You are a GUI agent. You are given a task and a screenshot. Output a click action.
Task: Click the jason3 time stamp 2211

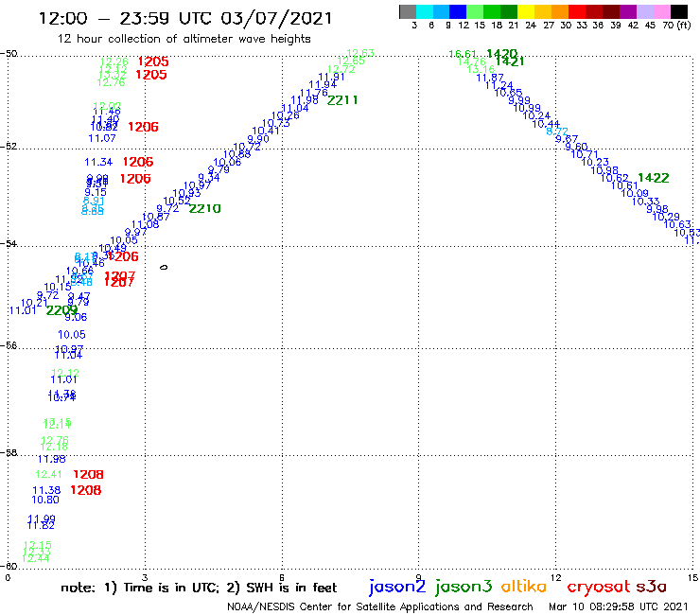pos(342,100)
